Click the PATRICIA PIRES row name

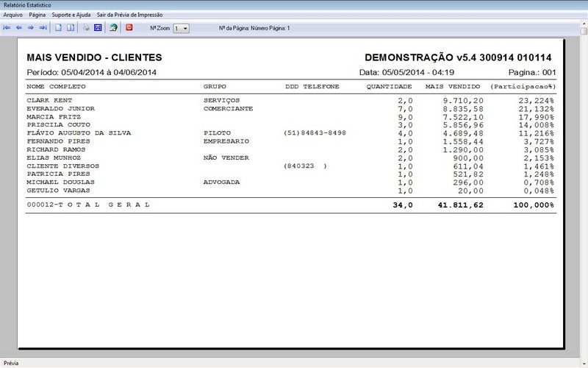(59, 174)
